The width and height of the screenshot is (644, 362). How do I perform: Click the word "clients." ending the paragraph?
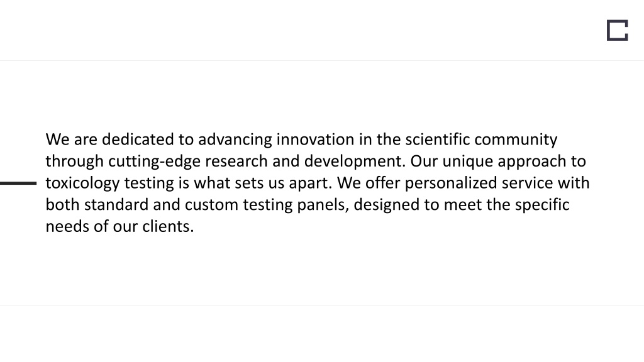click(x=168, y=226)
